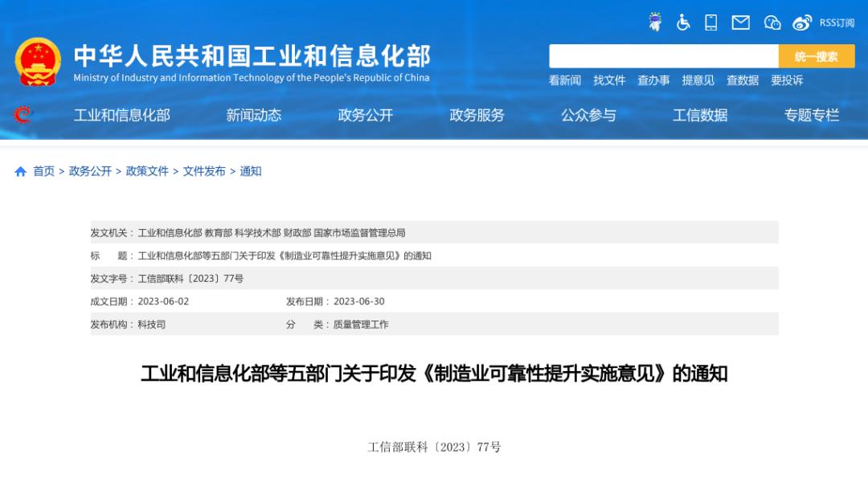The height and width of the screenshot is (478, 868).
Task: Click the red emblem icon left of nav bar
Action: tap(23, 115)
